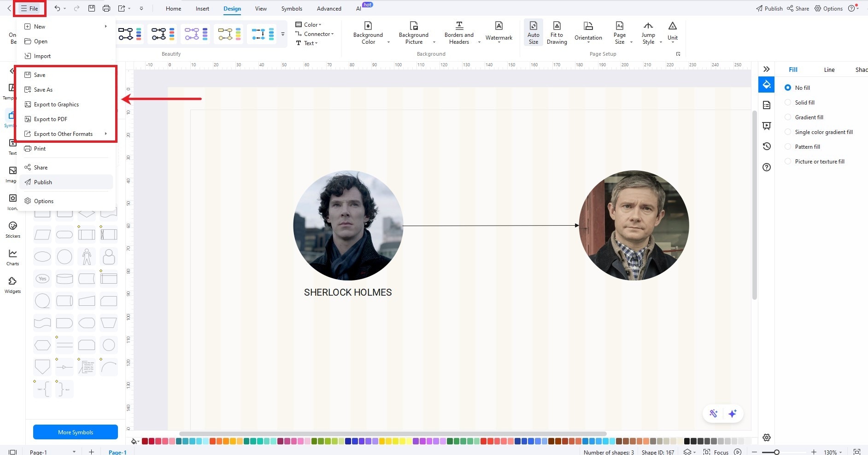Open the Background Picture tool
Image resolution: width=868 pixels, height=455 pixels.
click(414, 33)
